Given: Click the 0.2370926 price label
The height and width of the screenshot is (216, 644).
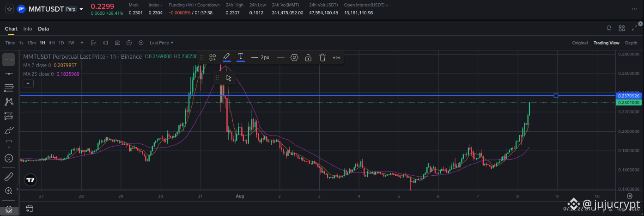Looking at the screenshot, I should pyautogui.click(x=629, y=96).
